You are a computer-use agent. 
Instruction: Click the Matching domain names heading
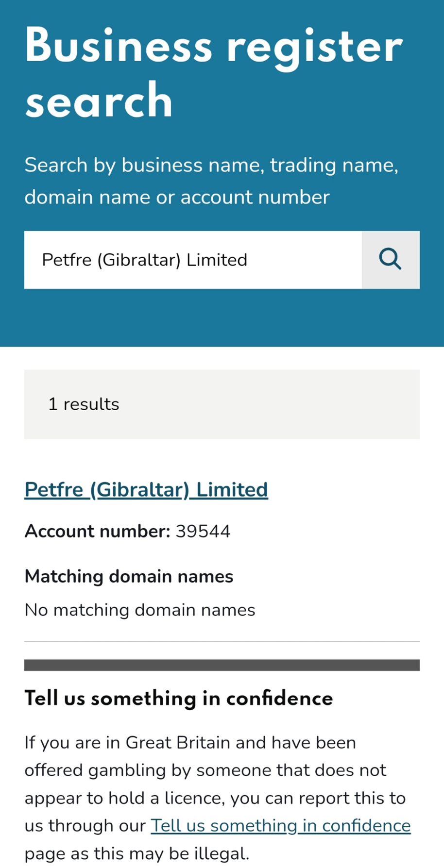pos(129,576)
